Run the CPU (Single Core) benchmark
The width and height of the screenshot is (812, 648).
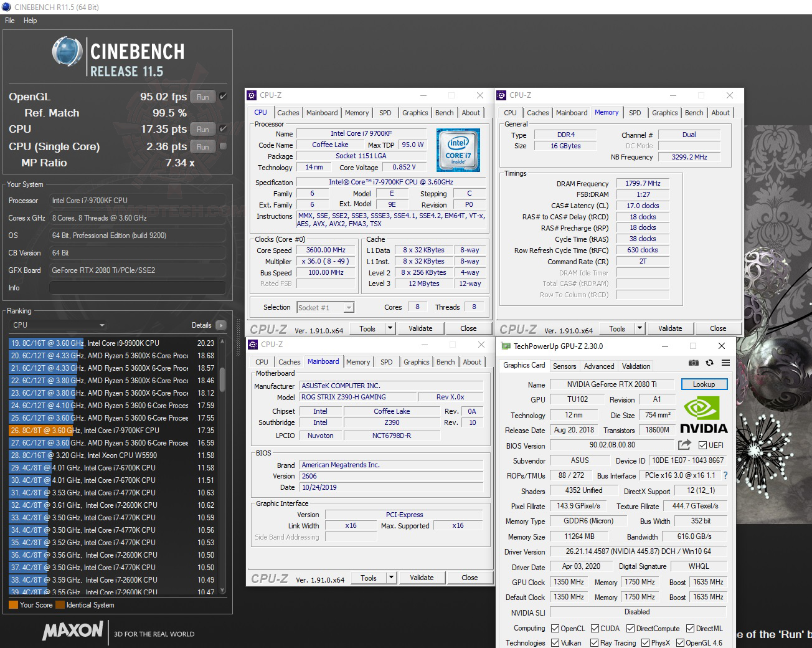[203, 146]
